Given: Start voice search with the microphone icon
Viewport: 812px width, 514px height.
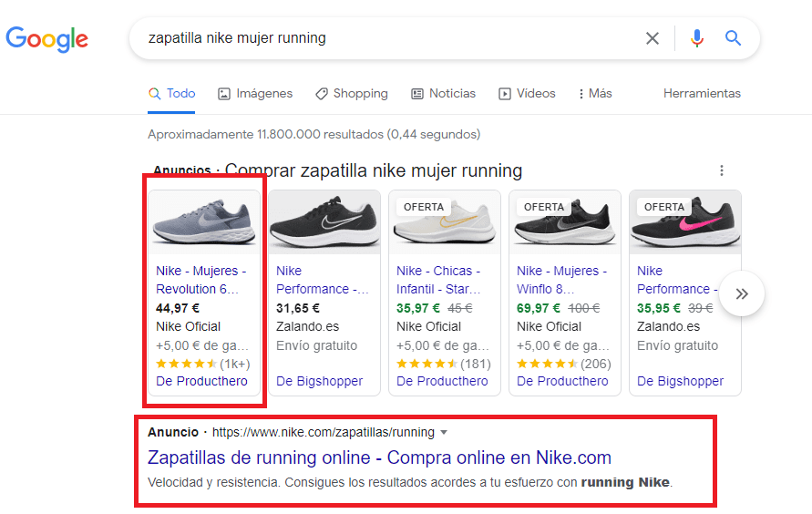Looking at the screenshot, I should pyautogui.click(x=697, y=37).
